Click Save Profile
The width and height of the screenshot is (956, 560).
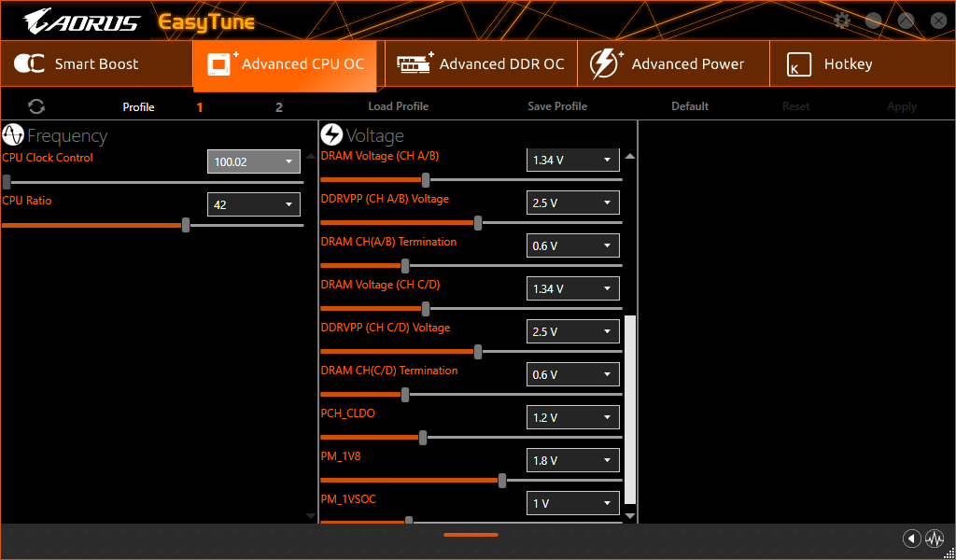pos(557,106)
